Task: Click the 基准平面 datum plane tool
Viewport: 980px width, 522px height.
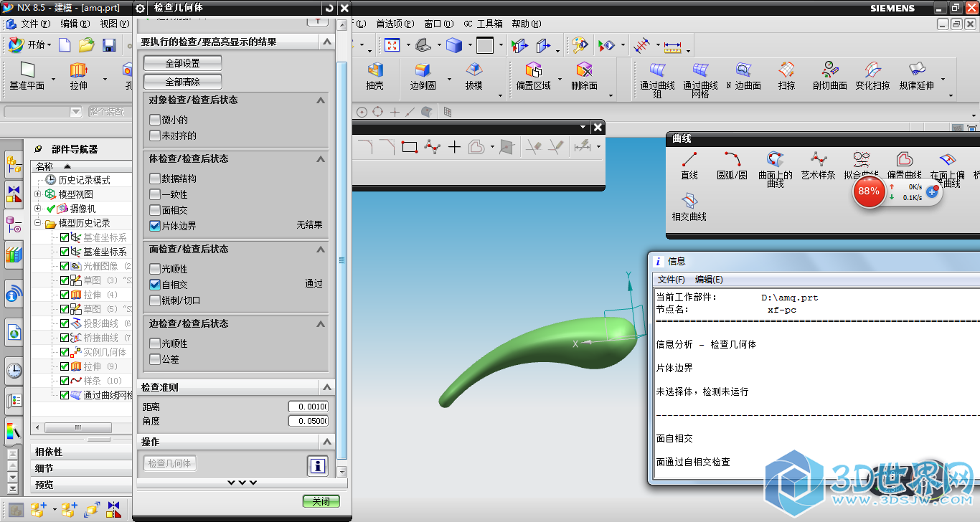Action: pyautogui.click(x=27, y=76)
